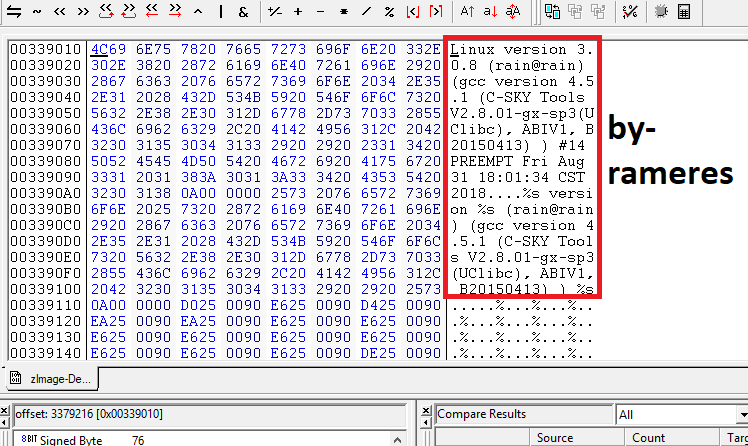748x446 pixels.
Task: Click address 003390D0 in offset column
Action: [46, 241]
